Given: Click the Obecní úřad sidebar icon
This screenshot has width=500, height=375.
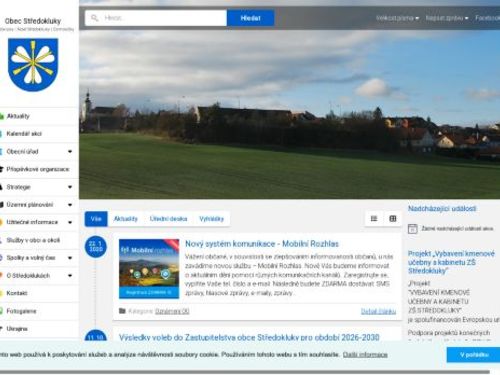Looking at the screenshot, I should pos(2,152).
